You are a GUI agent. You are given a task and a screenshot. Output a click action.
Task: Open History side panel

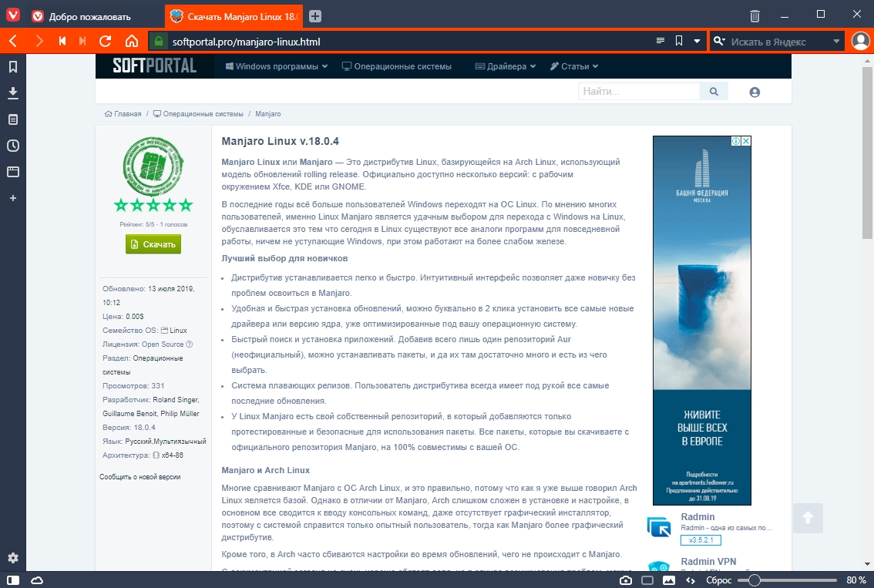click(x=13, y=146)
